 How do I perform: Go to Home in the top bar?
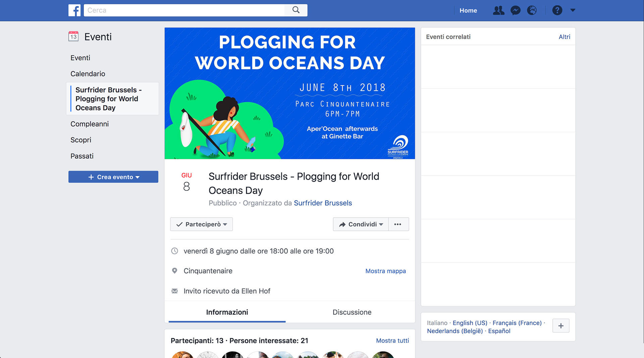pyautogui.click(x=468, y=10)
